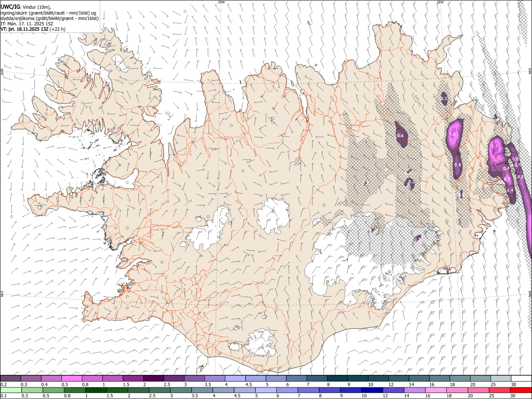Pick the deep purple snow swatch at 1.5

(133, 378)
